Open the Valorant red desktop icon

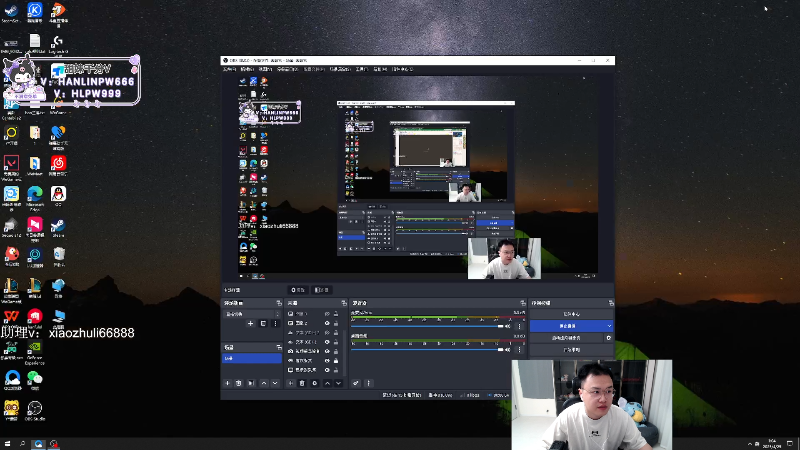pyautogui.click(x=11, y=167)
